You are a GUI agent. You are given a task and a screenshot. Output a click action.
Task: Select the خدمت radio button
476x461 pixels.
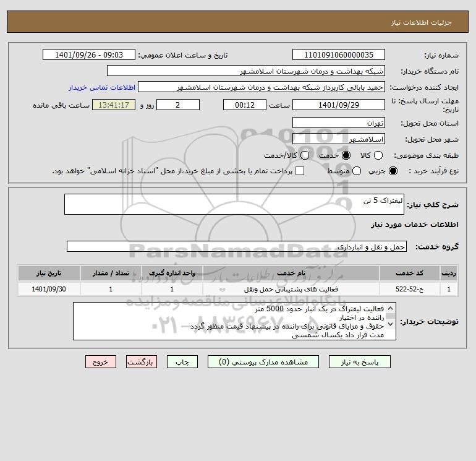pyautogui.click(x=346, y=155)
